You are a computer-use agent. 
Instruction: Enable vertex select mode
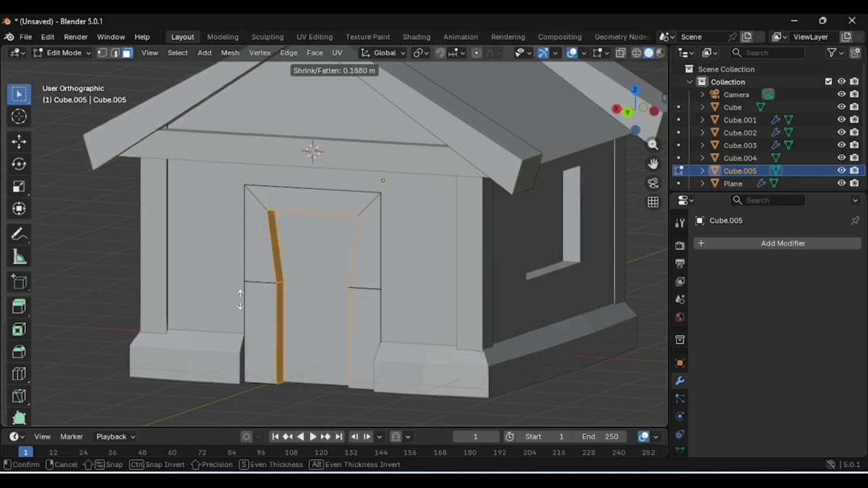click(102, 53)
